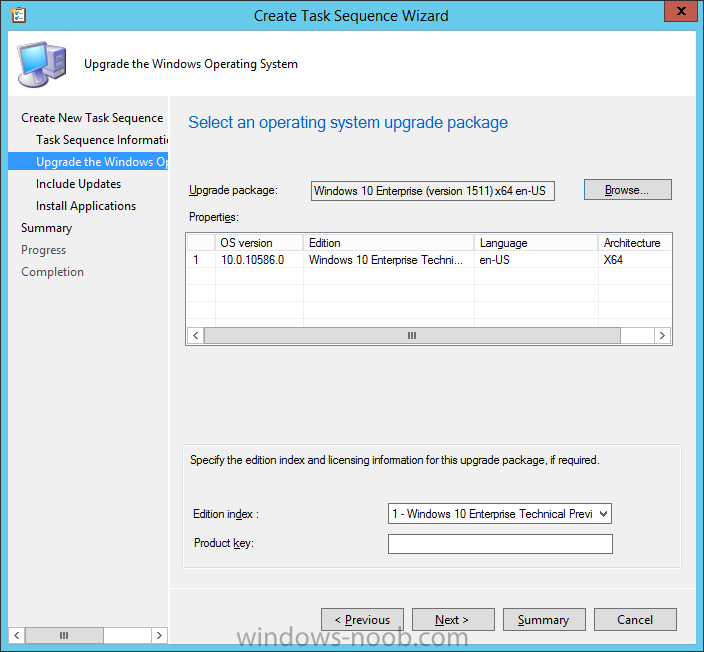Screen dimensions: 704x652
Task: Proceed with the Next button
Action: point(453,620)
